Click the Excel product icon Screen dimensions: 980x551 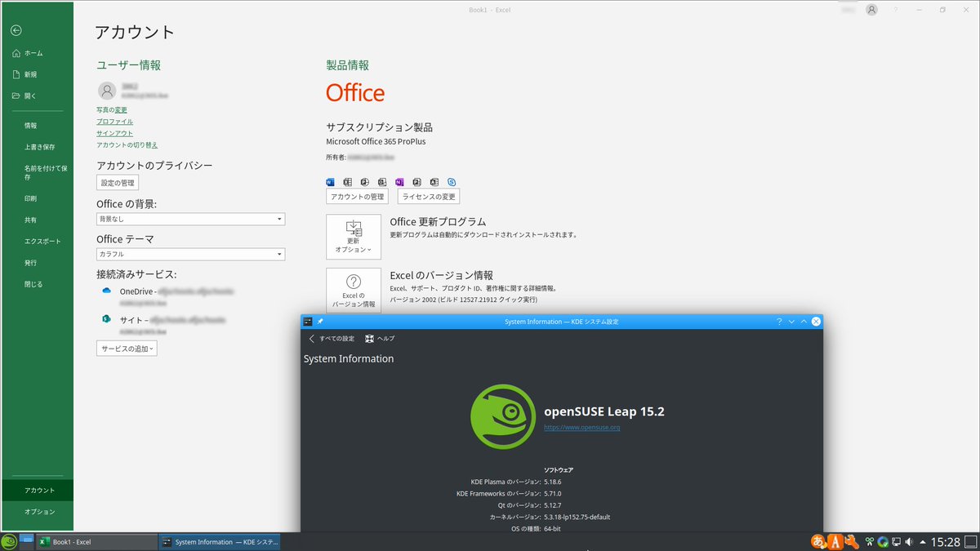click(347, 181)
